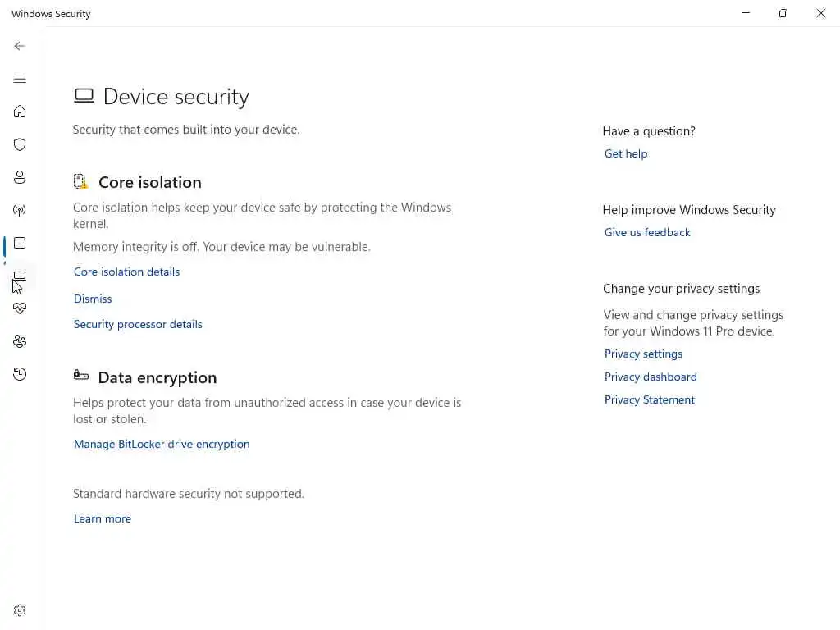Open Virus & threat protection shield icon
The width and height of the screenshot is (840, 630).
(20, 144)
